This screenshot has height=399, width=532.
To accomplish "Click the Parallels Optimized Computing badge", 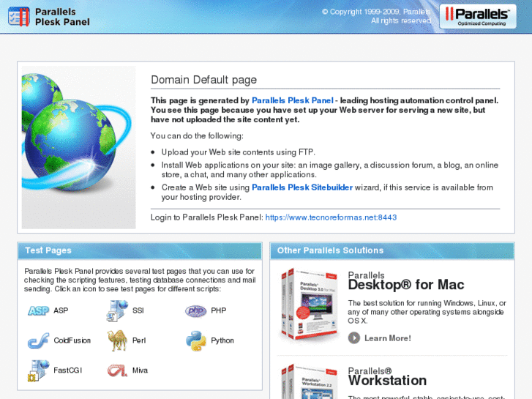I will click(478, 16).
